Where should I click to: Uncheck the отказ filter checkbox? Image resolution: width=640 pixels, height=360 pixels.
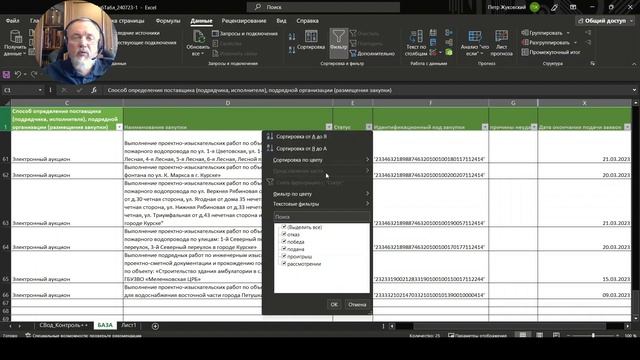[284, 234]
